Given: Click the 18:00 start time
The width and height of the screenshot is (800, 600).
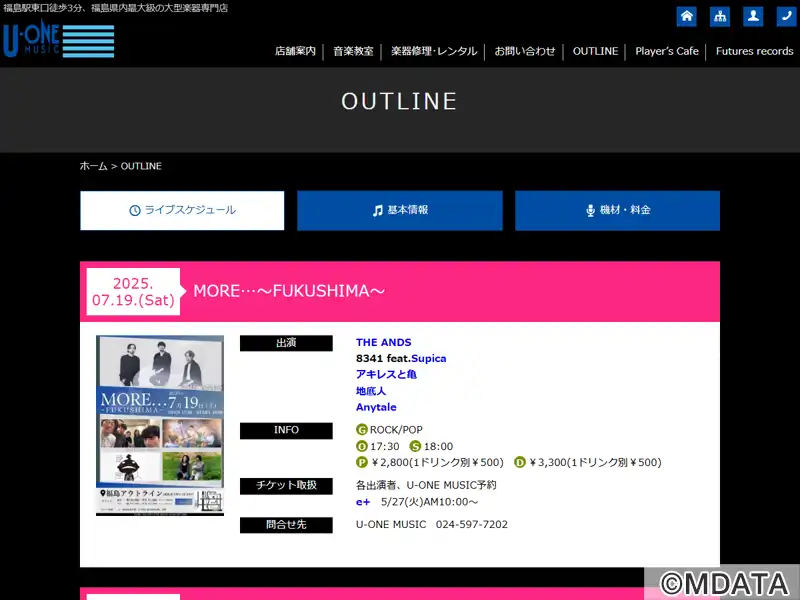Looking at the screenshot, I should click(438, 446).
